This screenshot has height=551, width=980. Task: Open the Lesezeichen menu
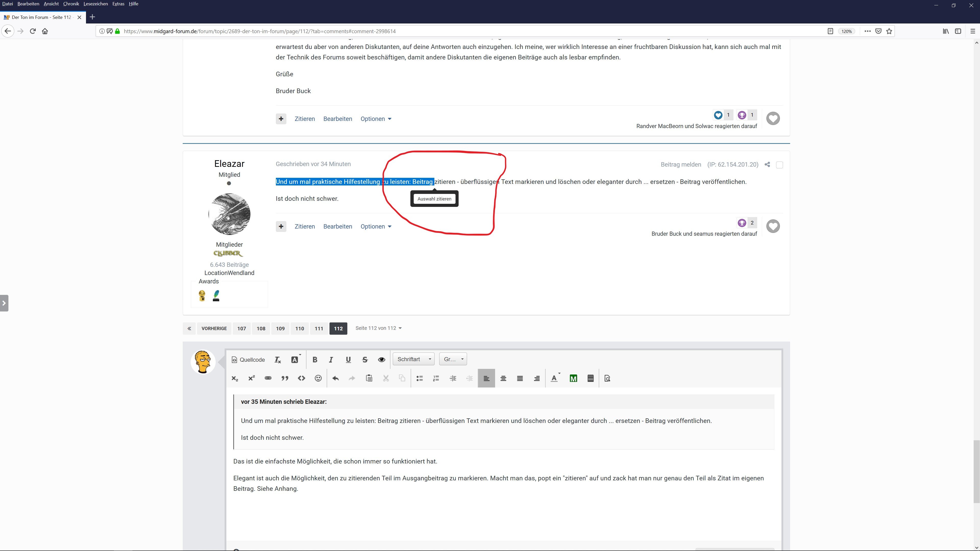[95, 4]
